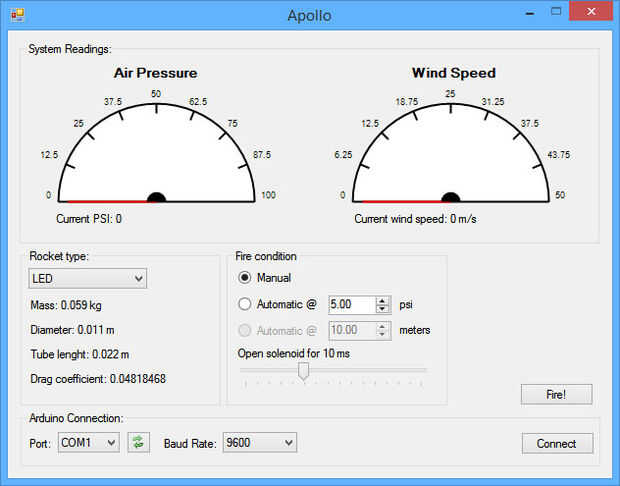Viewport: 620px width, 486px height.
Task: Open the Baud Rate 9600 dropdown
Action: pyautogui.click(x=259, y=443)
